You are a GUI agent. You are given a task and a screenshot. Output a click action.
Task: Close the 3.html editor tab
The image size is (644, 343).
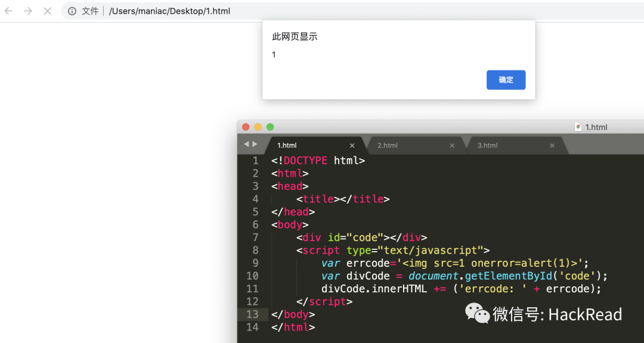pyautogui.click(x=552, y=146)
